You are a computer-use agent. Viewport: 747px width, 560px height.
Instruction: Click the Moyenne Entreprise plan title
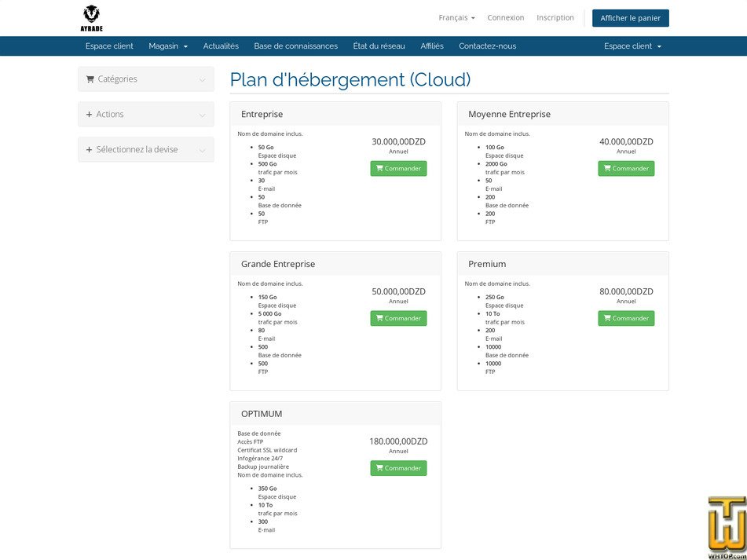point(509,115)
